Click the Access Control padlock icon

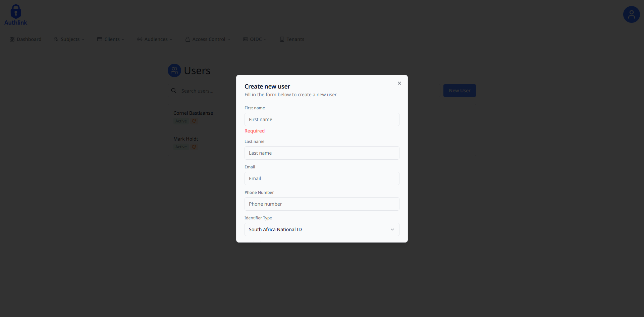187,39
